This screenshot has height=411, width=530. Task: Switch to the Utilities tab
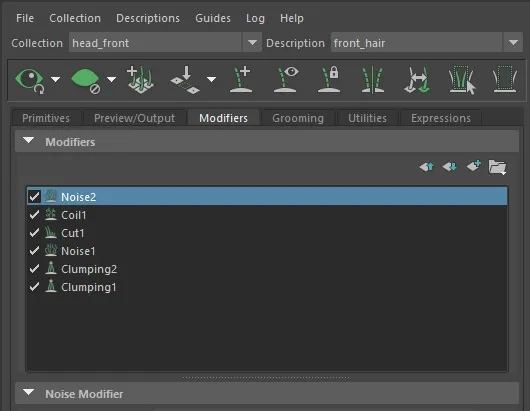[x=367, y=118]
